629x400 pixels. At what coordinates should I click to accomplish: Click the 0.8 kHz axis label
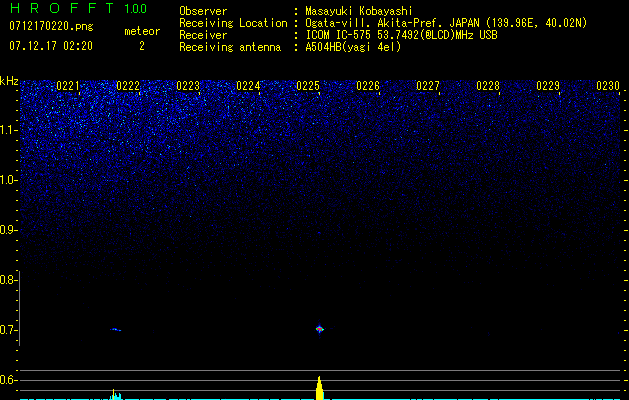[8, 280]
